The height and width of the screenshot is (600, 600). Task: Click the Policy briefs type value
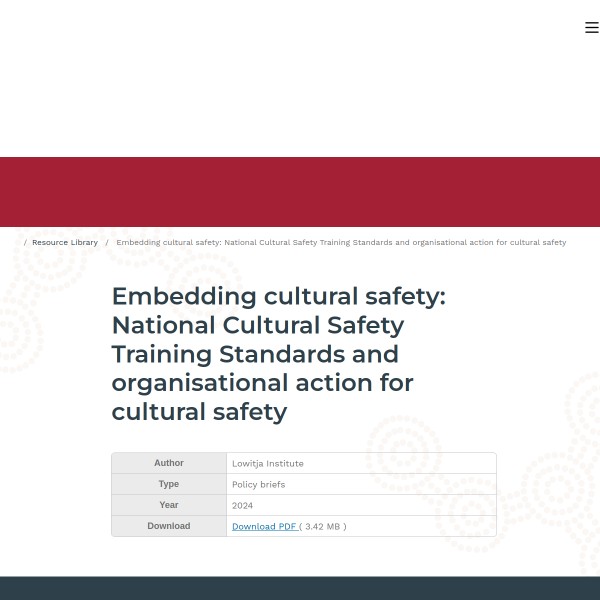(x=259, y=485)
